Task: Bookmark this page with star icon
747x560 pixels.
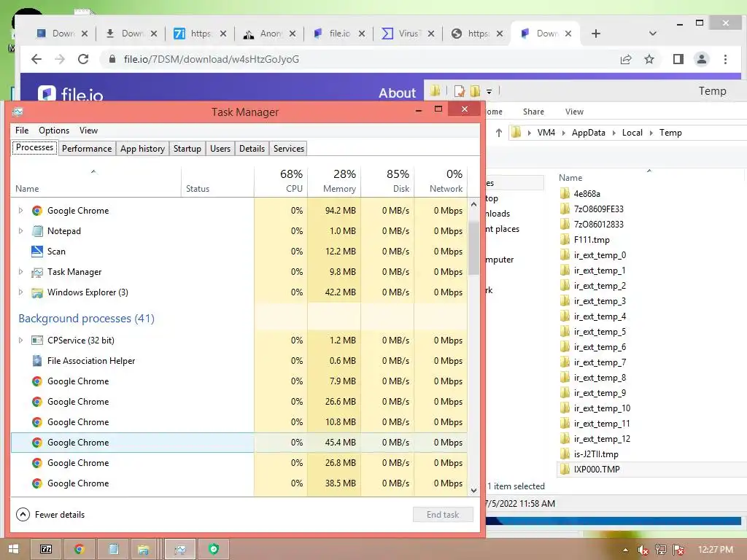Action: 649,59
